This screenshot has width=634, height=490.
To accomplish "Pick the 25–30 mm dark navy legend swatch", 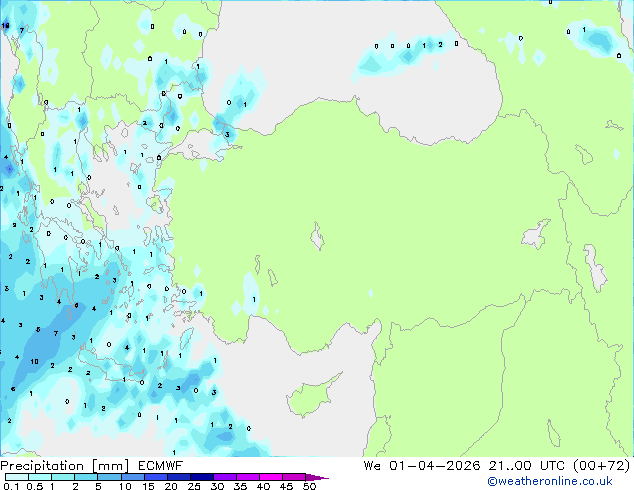I will click(201, 477).
